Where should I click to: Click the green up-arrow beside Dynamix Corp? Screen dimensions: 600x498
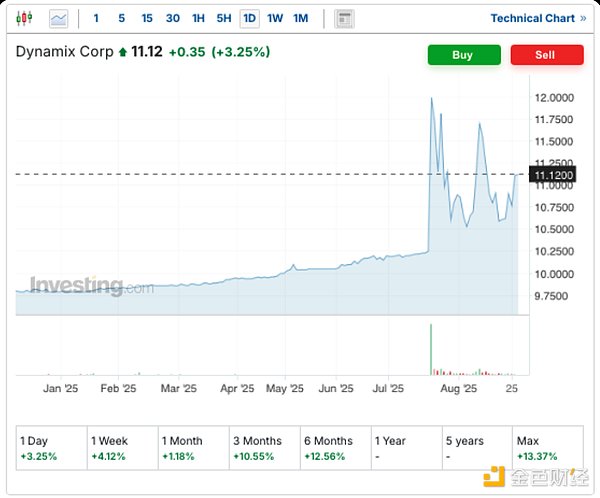(x=123, y=52)
